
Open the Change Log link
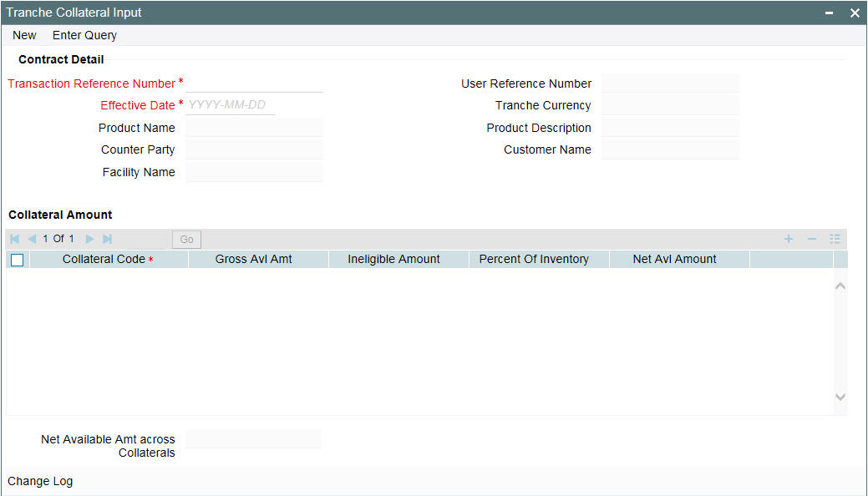[x=40, y=481]
